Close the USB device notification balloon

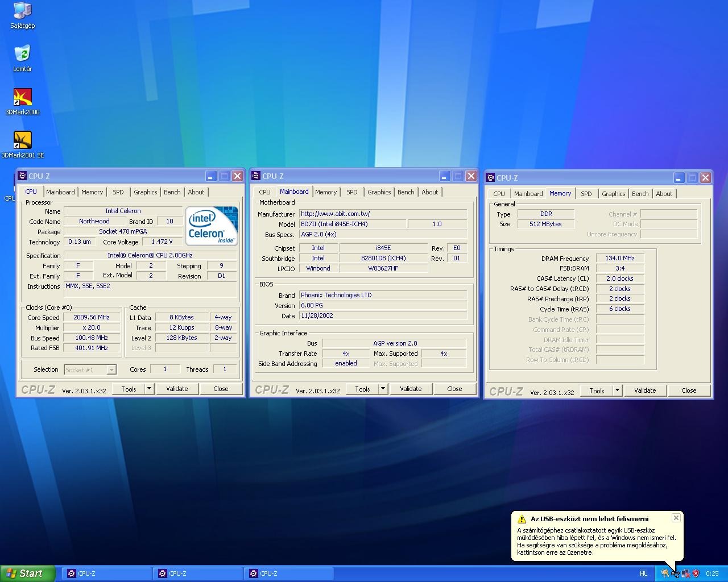coord(676,518)
